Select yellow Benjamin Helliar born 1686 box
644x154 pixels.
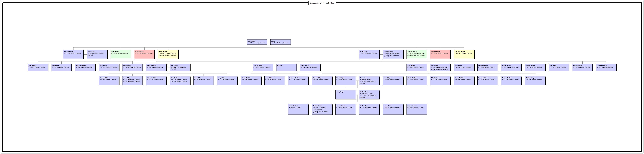point(464,54)
